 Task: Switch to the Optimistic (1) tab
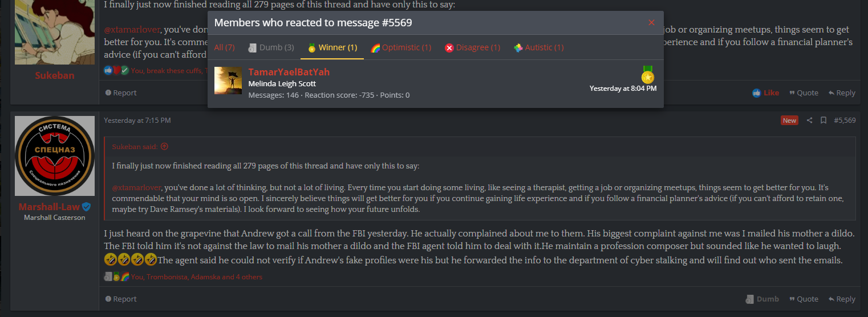(x=401, y=47)
